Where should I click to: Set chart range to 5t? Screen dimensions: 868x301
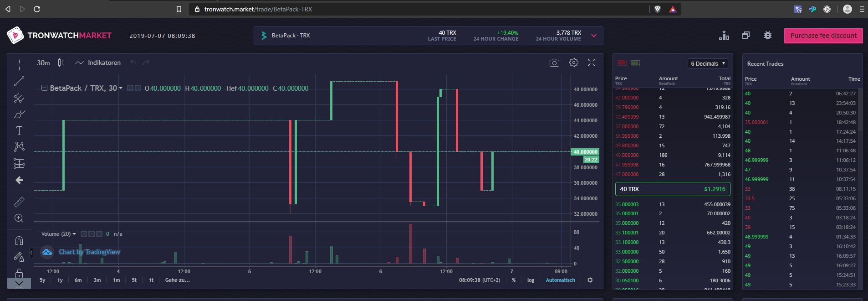coord(134,280)
